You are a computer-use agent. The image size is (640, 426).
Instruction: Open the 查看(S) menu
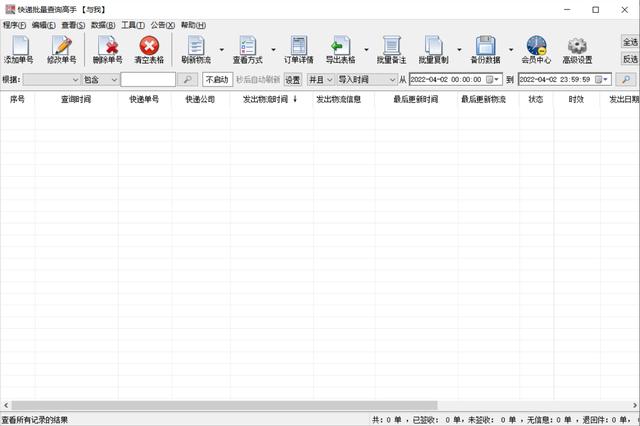73,25
